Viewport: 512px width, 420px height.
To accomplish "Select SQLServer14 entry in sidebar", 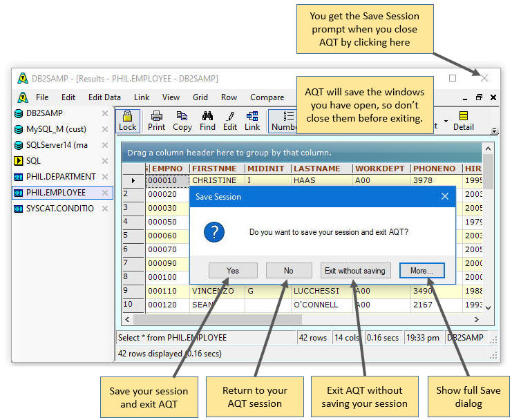I will [x=57, y=145].
